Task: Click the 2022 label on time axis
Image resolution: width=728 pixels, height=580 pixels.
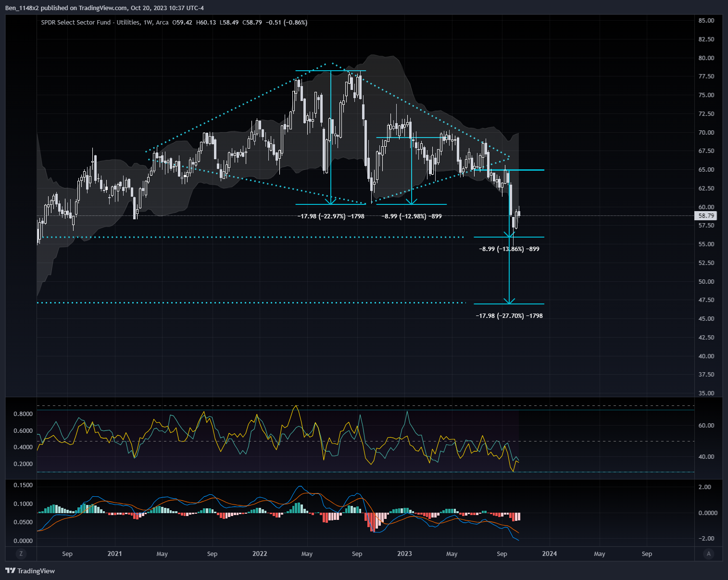Action: (x=260, y=554)
